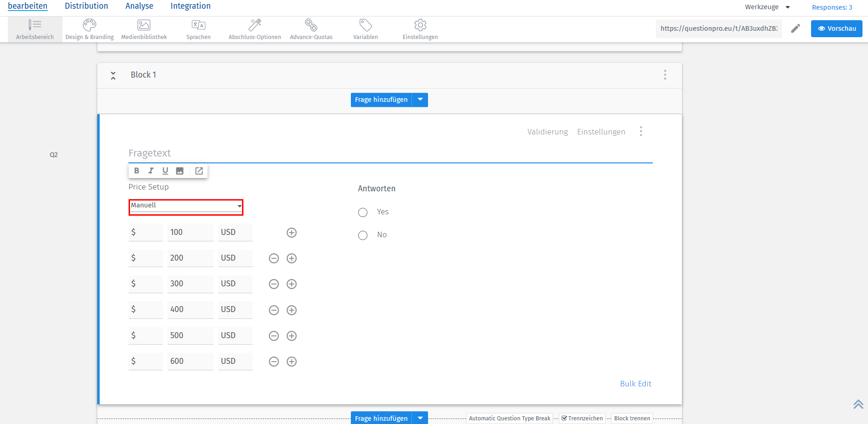Edit the Yes answer option text
Image resolution: width=868 pixels, height=424 pixels.
click(x=383, y=212)
